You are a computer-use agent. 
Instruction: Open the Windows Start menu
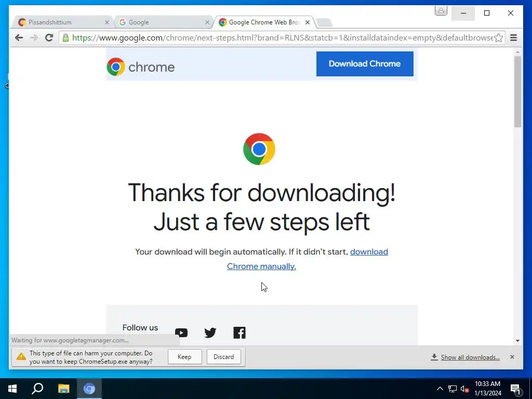coord(12,389)
